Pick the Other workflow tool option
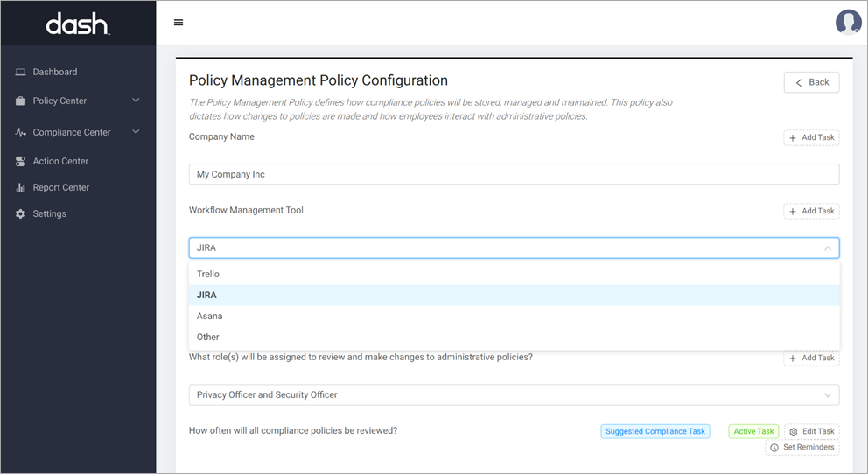868x474 pixels. point(208,337)
